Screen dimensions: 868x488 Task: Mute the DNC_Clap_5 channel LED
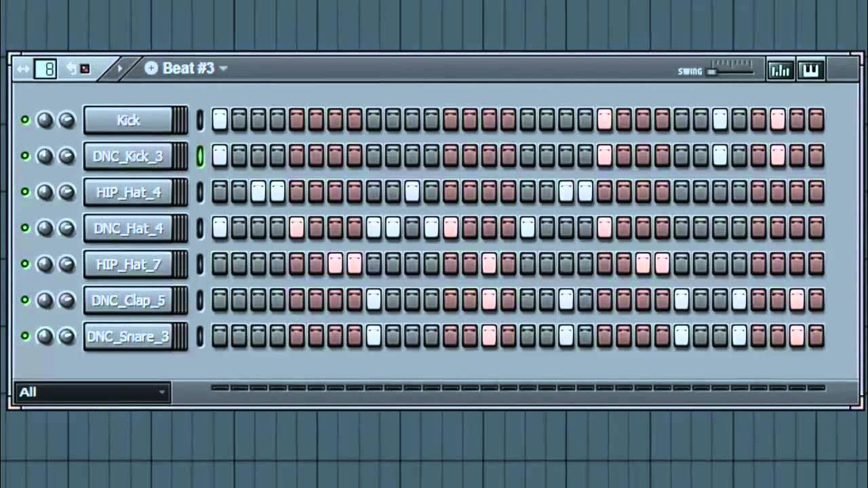(x=25, y=300)
